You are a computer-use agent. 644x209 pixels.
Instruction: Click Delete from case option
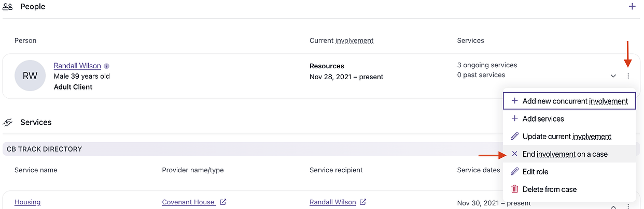[x=549, y=189]
